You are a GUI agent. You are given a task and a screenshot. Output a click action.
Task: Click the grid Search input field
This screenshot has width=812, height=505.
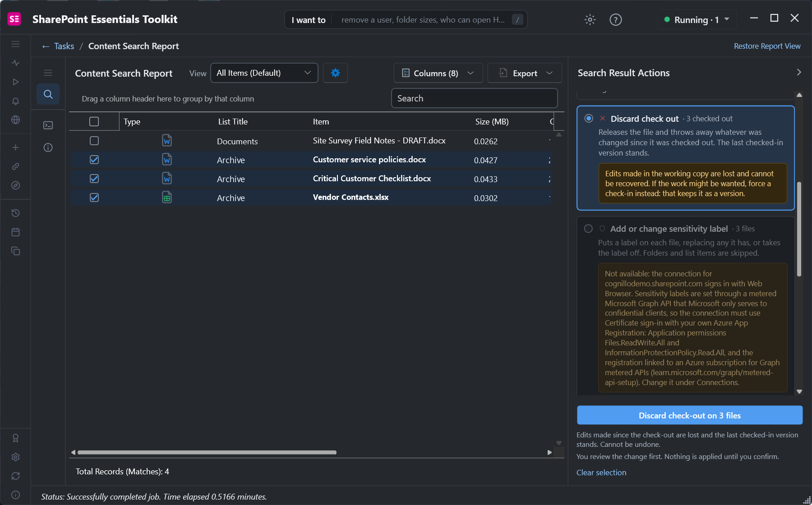pos(475,98)
